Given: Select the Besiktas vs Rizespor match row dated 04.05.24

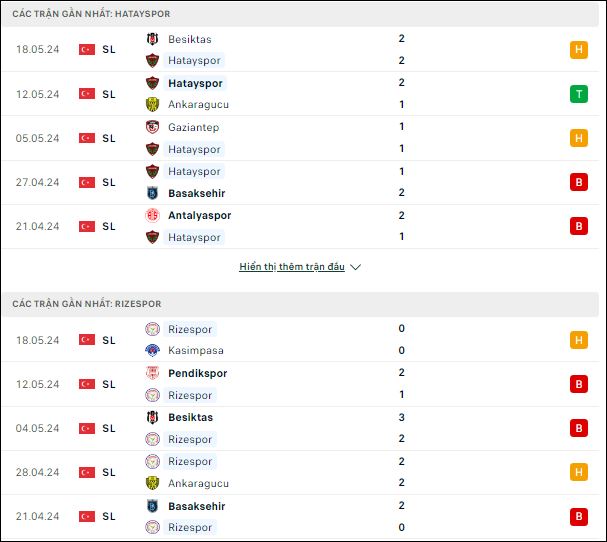Looking at the screenshot, I should coord(300,428).
